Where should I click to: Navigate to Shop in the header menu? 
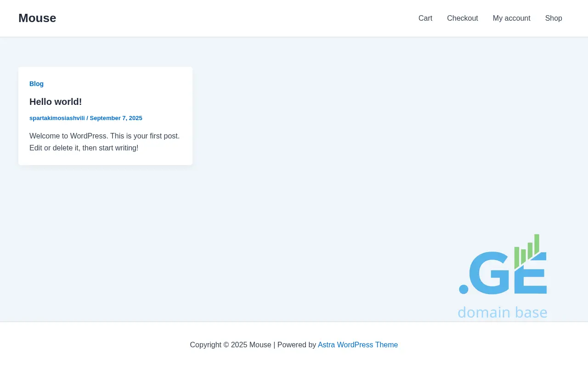coord(553,18)
